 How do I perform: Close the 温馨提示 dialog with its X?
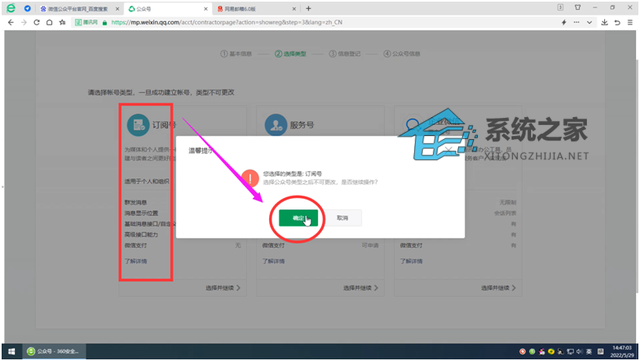[448, 150]
